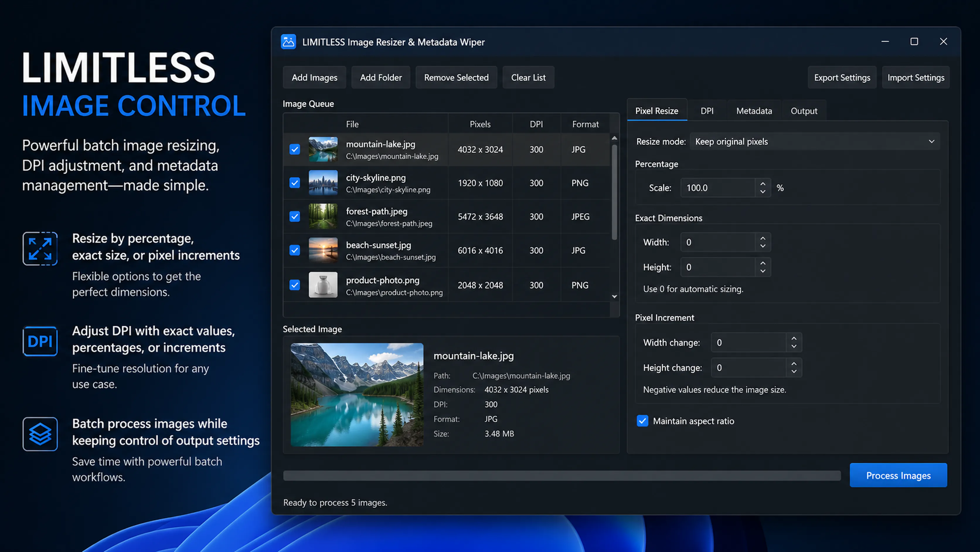Select forest-path.jpeg thumbnail in queue
The height and width of the screenshot is (552, 980).
(323, 216)
